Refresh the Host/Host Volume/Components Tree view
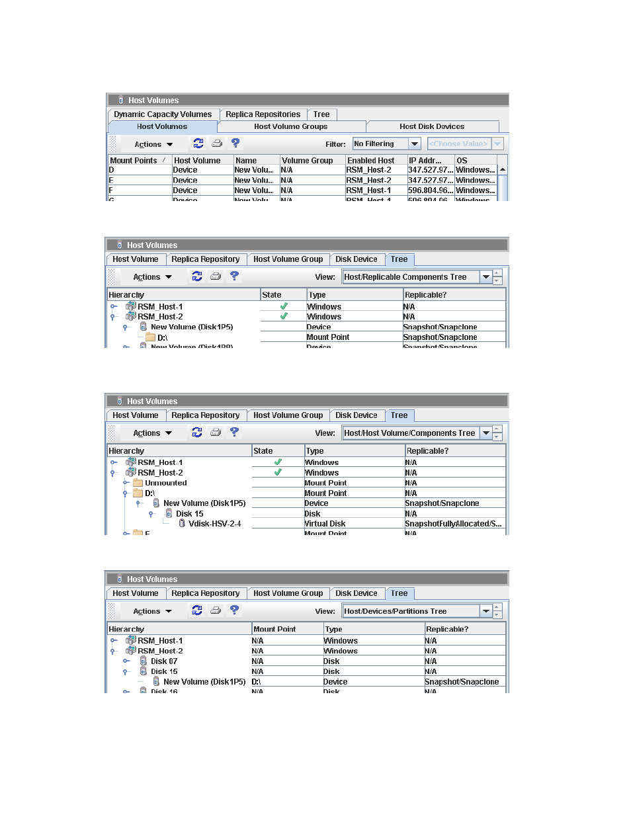Image resolution: width=631 pixels, height=840 pixels. pos(197,432)
